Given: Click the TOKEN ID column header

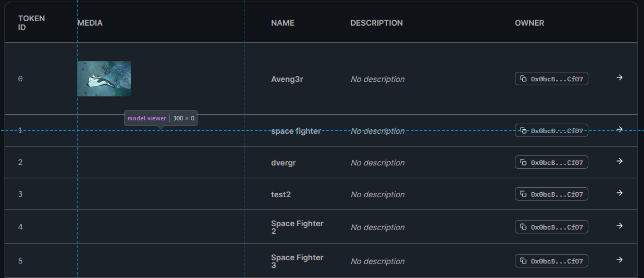Looking at the screenshot, I should pyautogui.click(x=32, y=23).
